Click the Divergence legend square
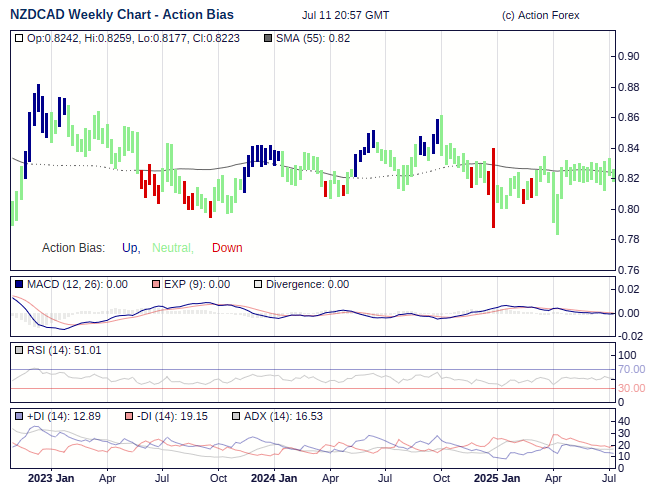This screenshot has width=650, height=489. coord(257,284)
